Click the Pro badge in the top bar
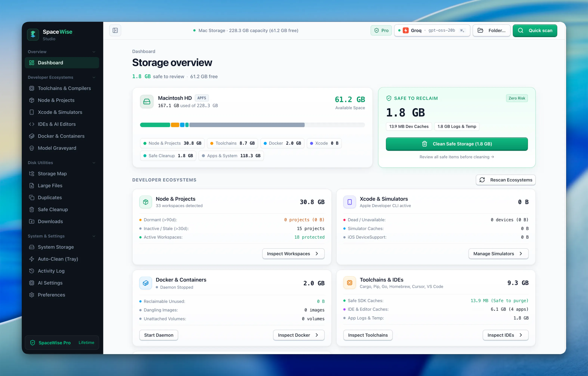The image size is (588, 376). [x=381, y=30]
